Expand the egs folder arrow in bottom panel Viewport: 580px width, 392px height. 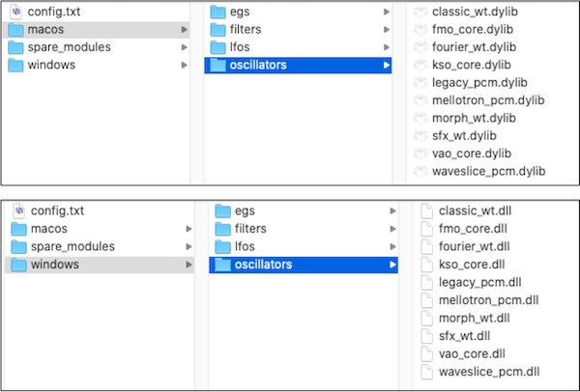[x=392, y=210]
